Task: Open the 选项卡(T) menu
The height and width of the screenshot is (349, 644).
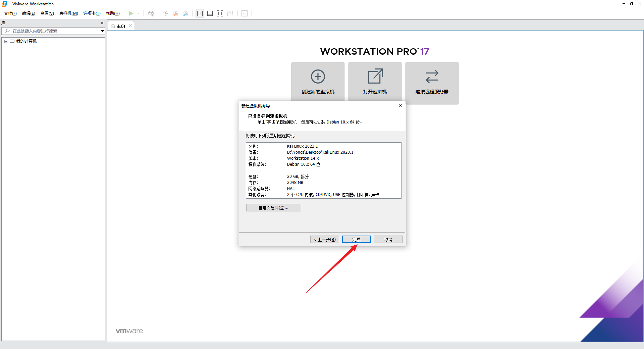Action: [92, 13]
